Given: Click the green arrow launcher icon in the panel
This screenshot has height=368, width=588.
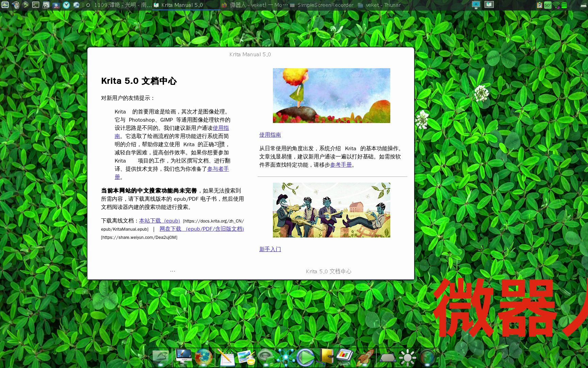Looking at the screenshot, I should tap(26, 5).
